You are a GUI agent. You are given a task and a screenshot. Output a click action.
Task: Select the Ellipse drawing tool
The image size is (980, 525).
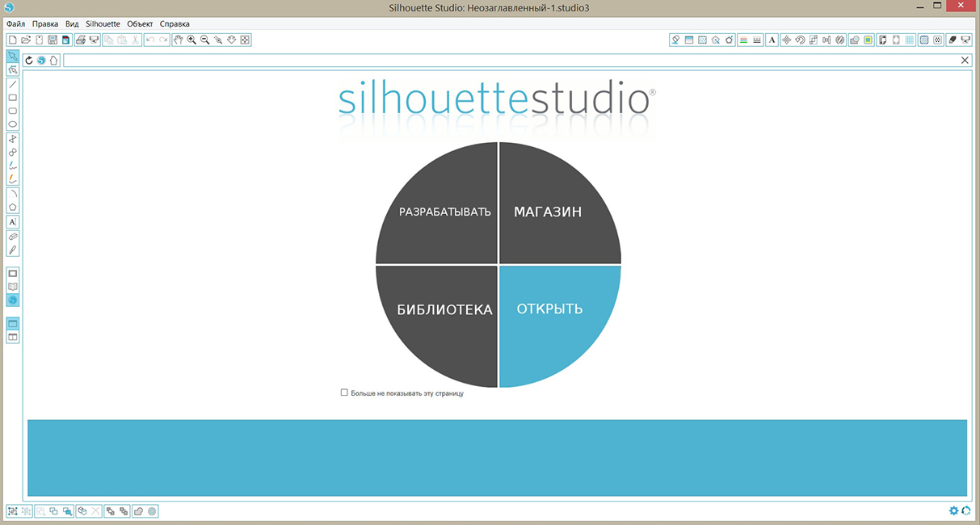pyautogui.click(x=13, y=124)
